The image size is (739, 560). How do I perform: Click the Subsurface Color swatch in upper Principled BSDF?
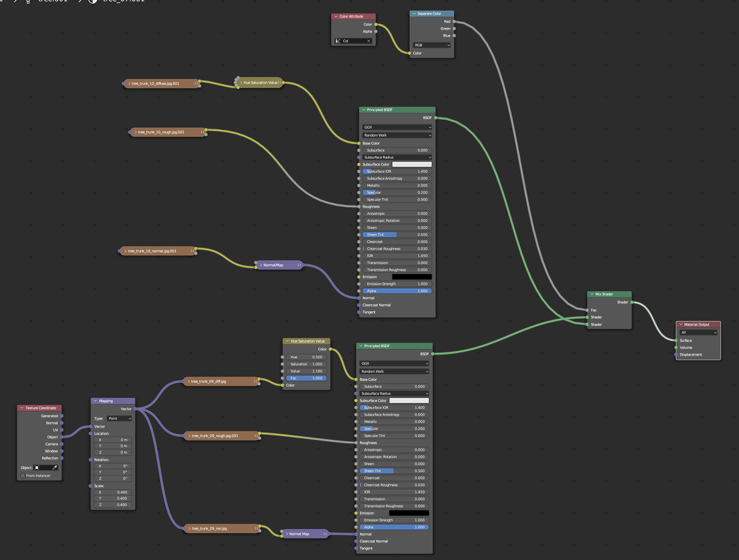pyautogui.click(x=411, y=165)
